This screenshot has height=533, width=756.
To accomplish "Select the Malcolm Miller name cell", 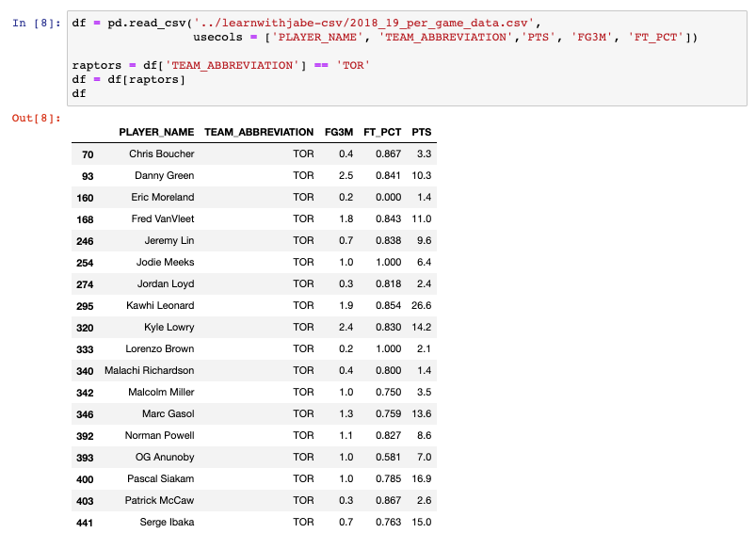I will pos(161,393).
